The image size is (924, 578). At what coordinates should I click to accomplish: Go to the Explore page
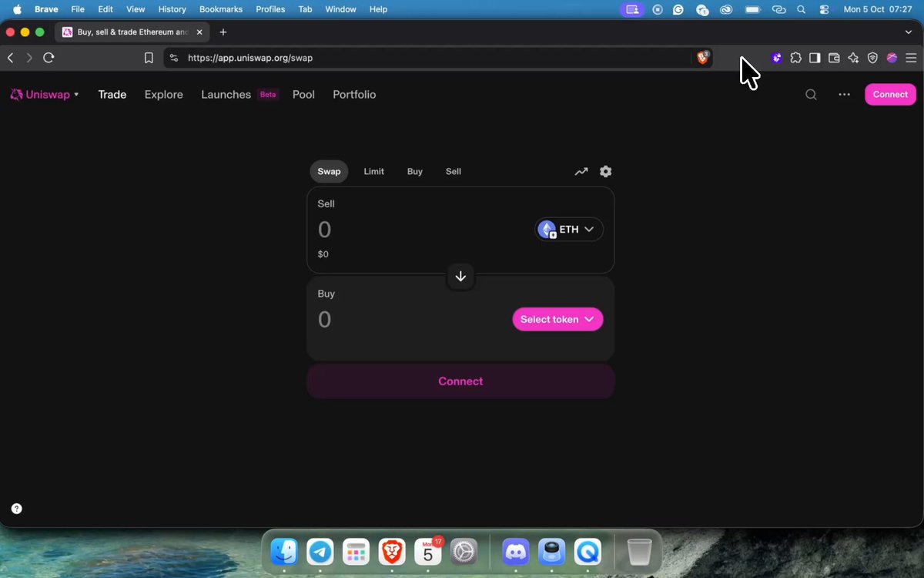[x=164, y=95]
